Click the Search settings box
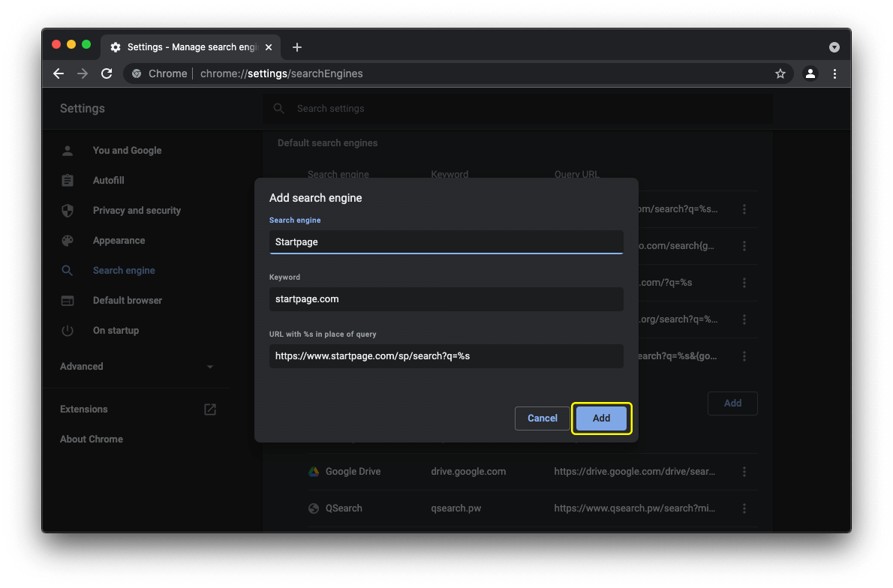Viewport: 893px width, 588px height. pyautogui.click(x=517, y=108)
